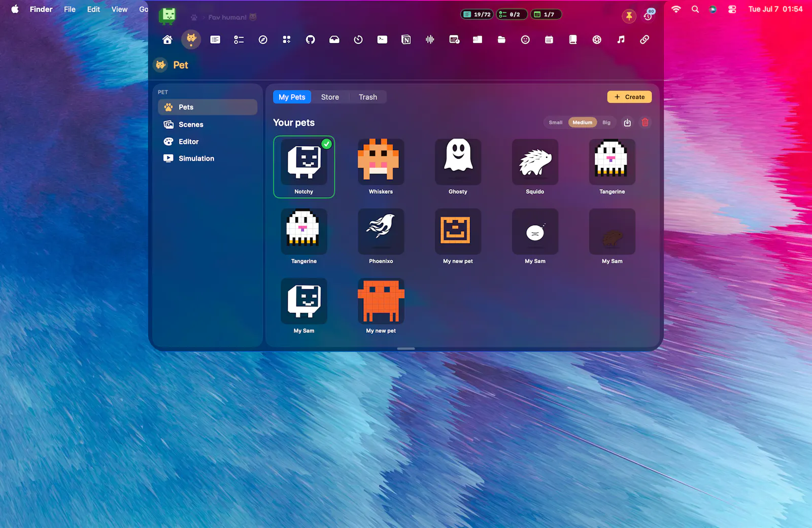The image size is (812, 528).
Task: Click the 'Fav human!' breadcrumb text
Action: 227,17
